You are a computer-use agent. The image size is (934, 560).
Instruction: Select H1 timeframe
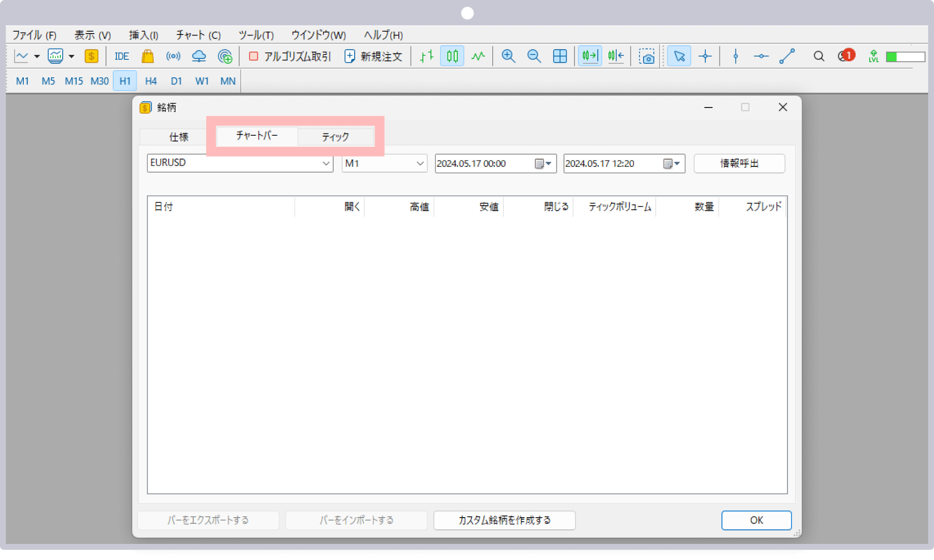tap(125, 81)
